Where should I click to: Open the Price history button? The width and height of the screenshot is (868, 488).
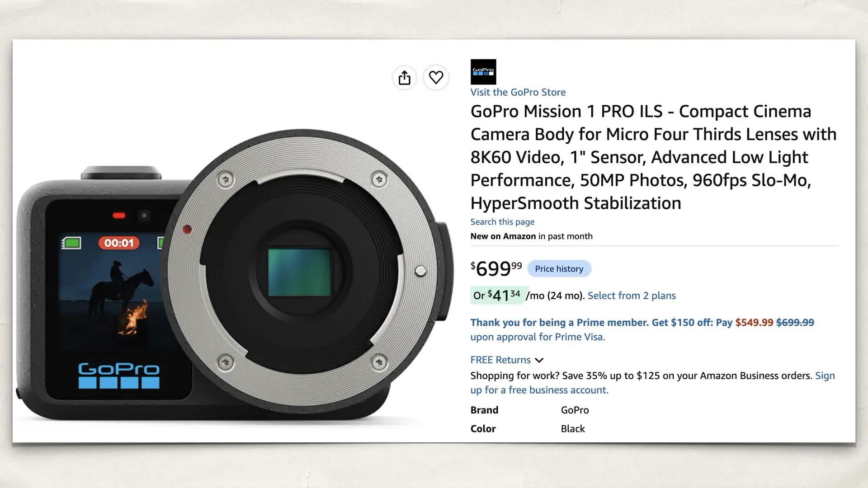tap(559, 268)
